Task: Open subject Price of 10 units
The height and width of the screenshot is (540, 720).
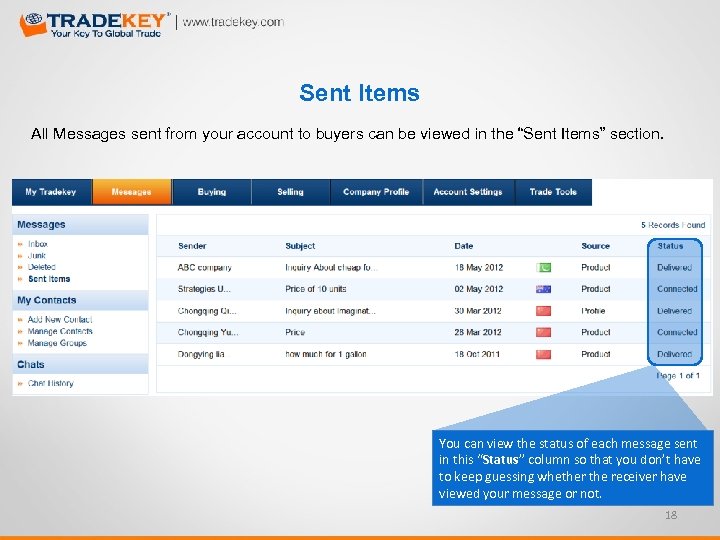Action: (x=316, y=289)
